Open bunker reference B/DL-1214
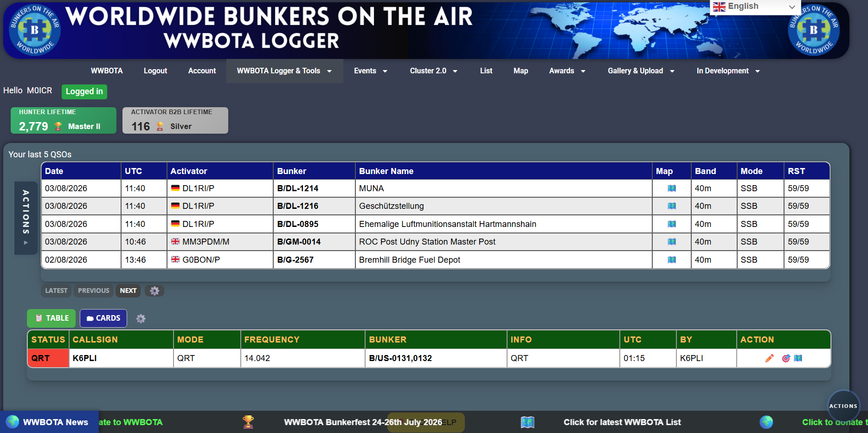This screenshot has width=868, height=433. pos(298,188)
